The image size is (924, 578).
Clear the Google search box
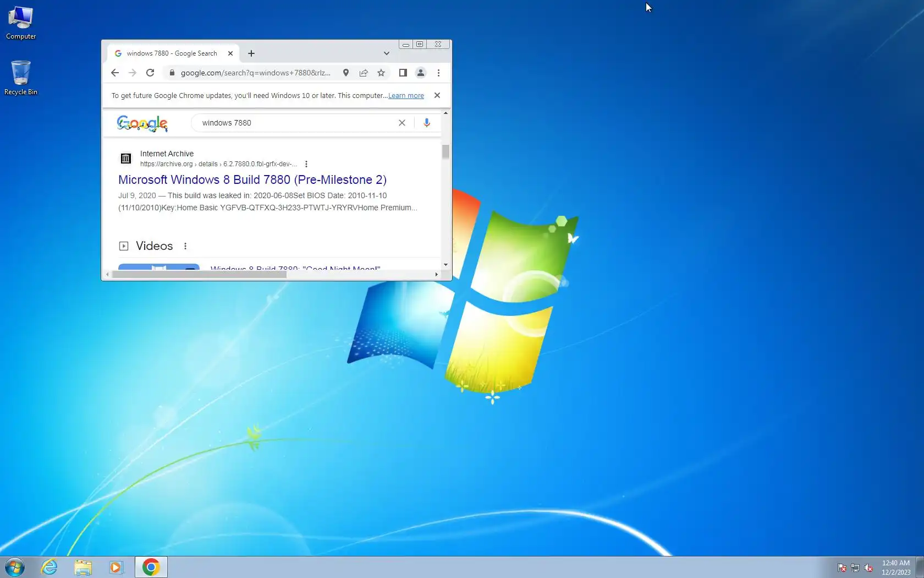click(402, 123)
